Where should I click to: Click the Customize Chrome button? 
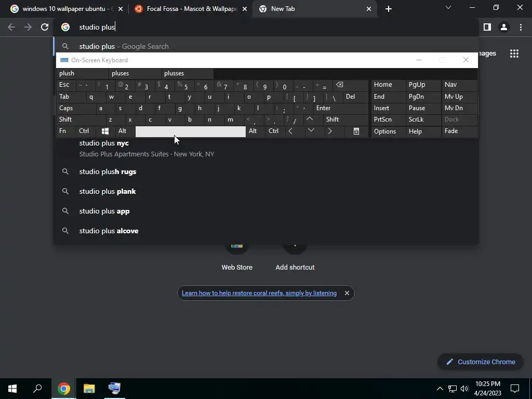tap(481, 362)
